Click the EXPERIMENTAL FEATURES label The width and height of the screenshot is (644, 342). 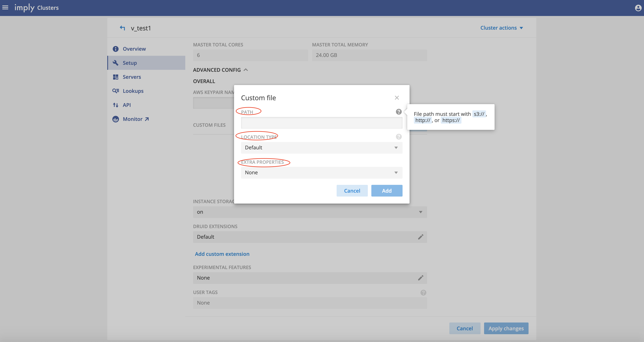(222, 268)
